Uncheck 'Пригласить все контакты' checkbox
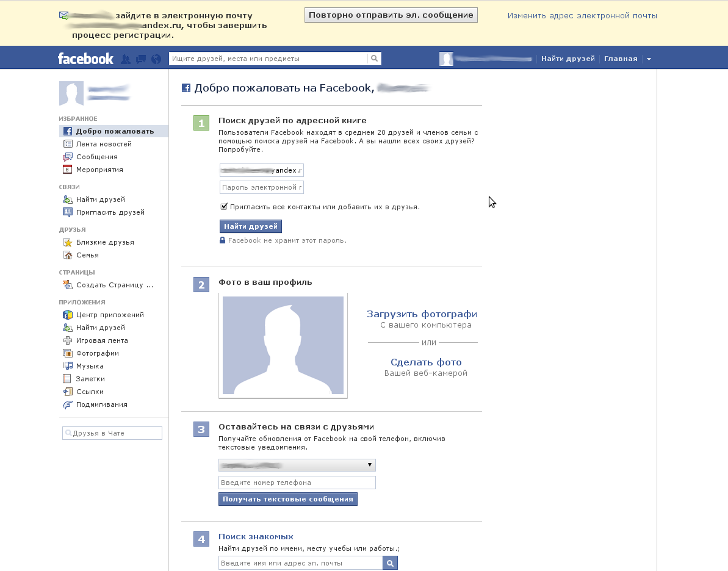 (x=224, y=207)
